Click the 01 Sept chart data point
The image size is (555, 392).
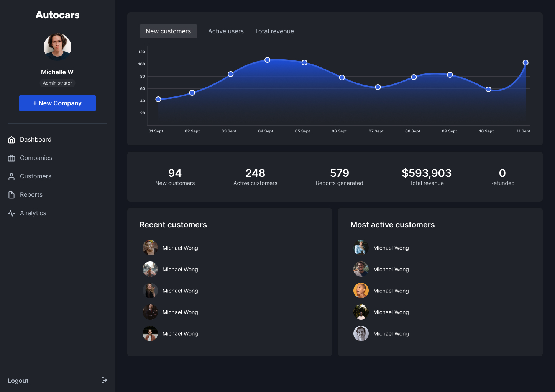point(158,100)
